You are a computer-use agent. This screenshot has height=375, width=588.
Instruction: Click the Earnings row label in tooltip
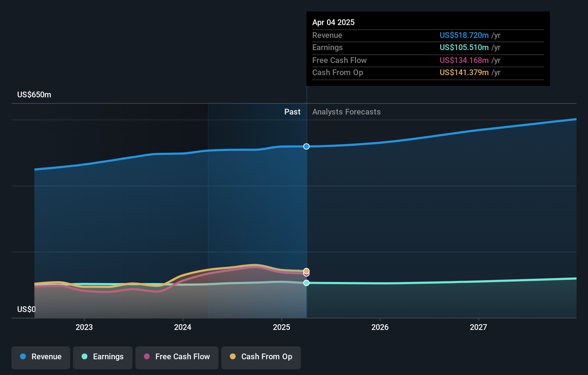(x=327, y=48)
